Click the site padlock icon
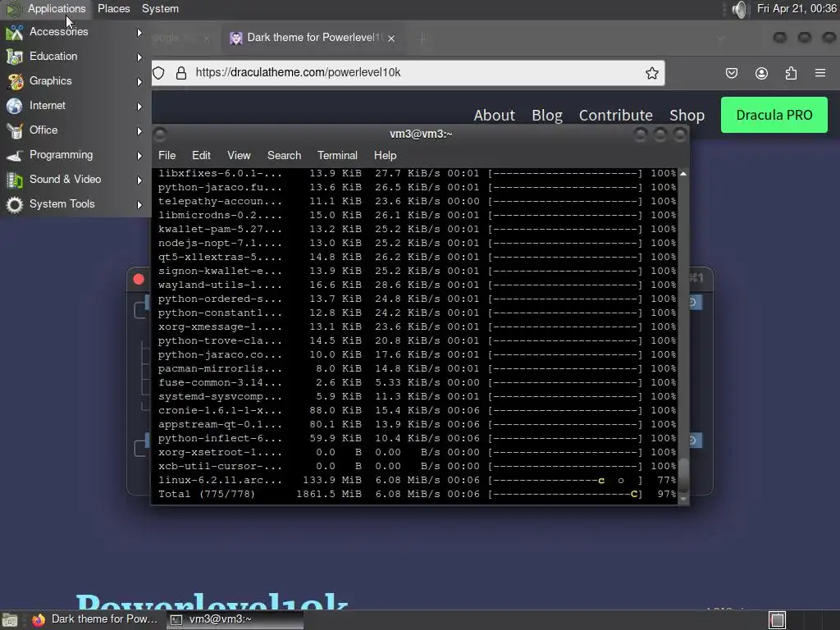Screen dimensions: 840x630 click(x=181, y=73)
